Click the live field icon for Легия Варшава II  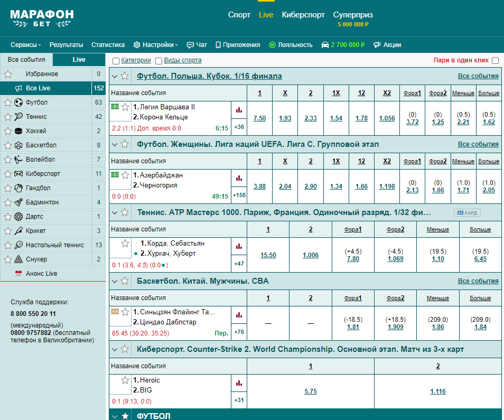tap(115, 106)
